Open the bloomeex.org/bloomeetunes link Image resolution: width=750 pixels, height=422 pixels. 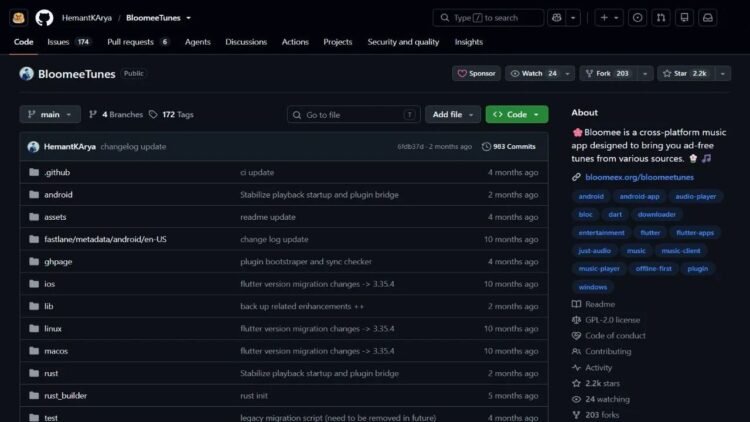pyautogui.click(x=639, y=177)
